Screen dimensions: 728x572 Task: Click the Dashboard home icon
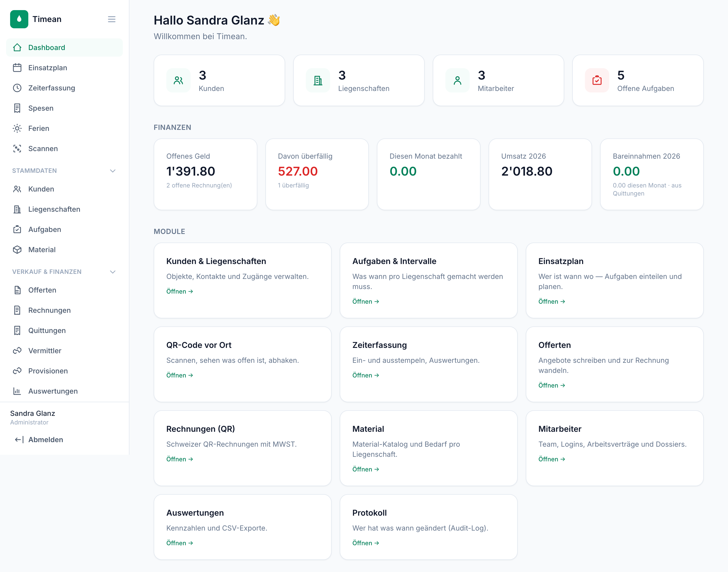[17, 47]
